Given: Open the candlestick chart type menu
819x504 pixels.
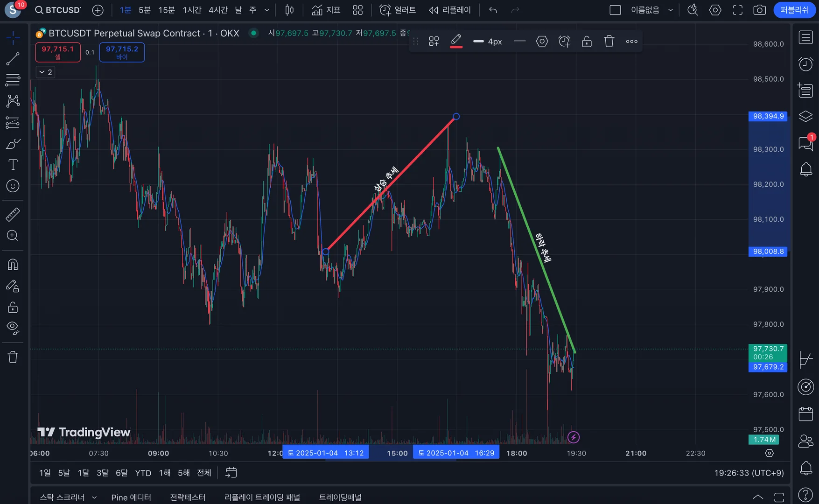Looking at the screenshot, I should point(289,10).
